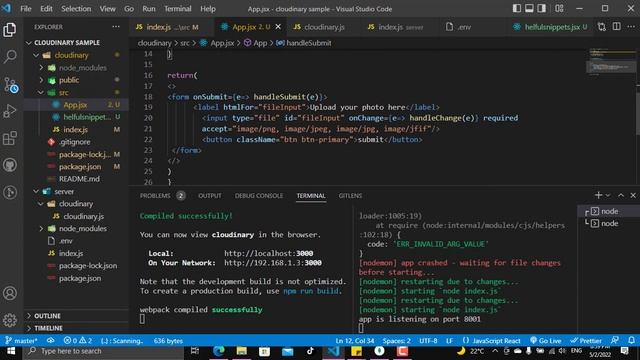Open the Accounts menu icon
Screen dimensions: 640x360
[10, 293]
